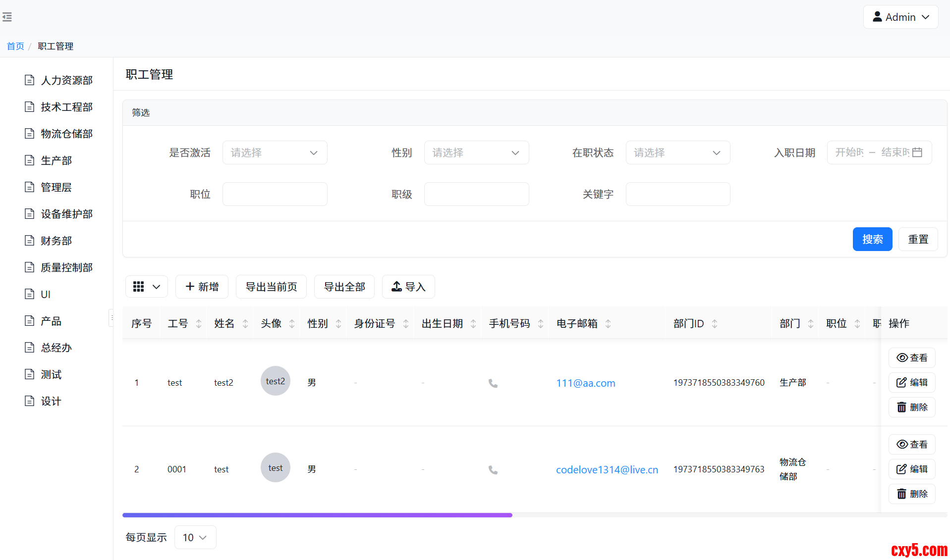
Task: View details of the second row employee
Action: click(x=911, y=444)
